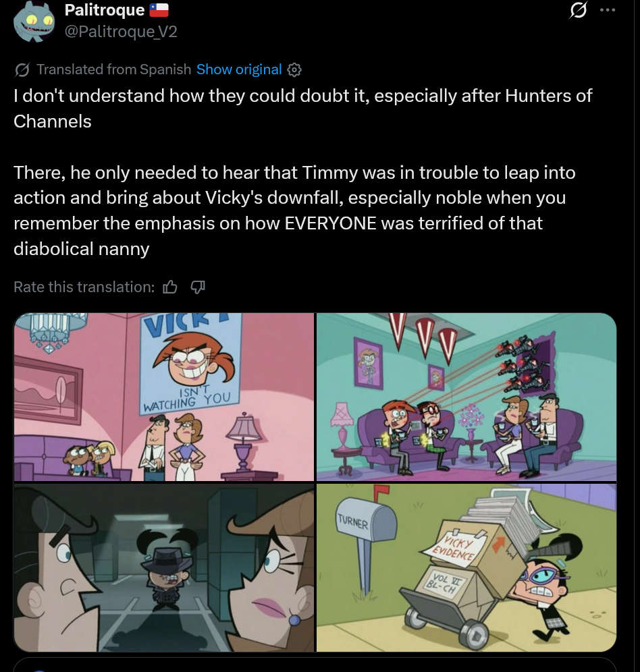
Task: Open the laser cameras living room image
Action: coord(466,397)
